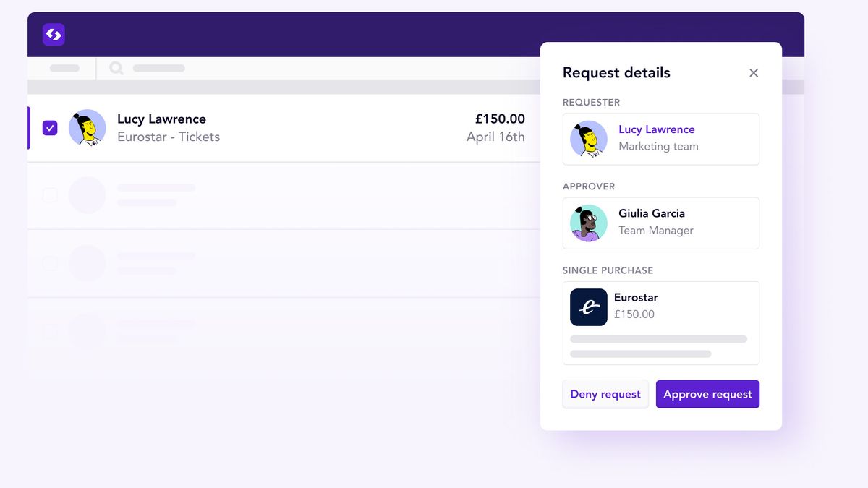Expand the Approver card for Giulia Garcia

pyautogui.click(x=660, y=223)
